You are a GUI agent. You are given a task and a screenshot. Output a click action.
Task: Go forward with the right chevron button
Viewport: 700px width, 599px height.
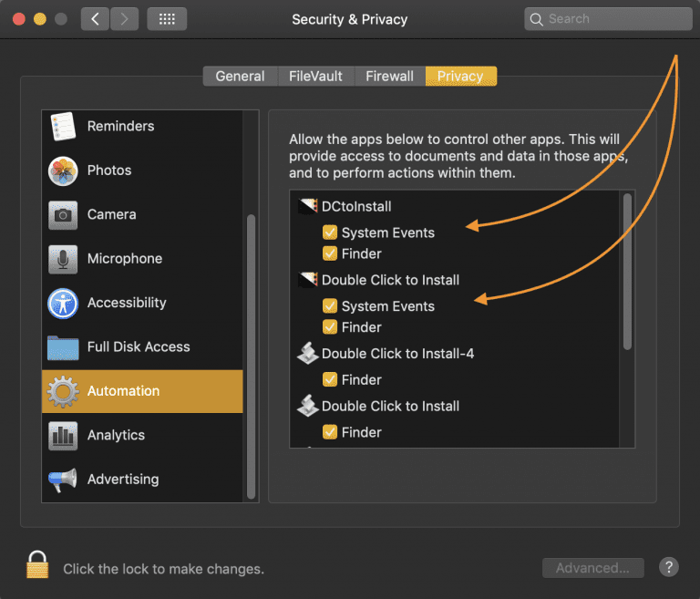coord(124,19)
